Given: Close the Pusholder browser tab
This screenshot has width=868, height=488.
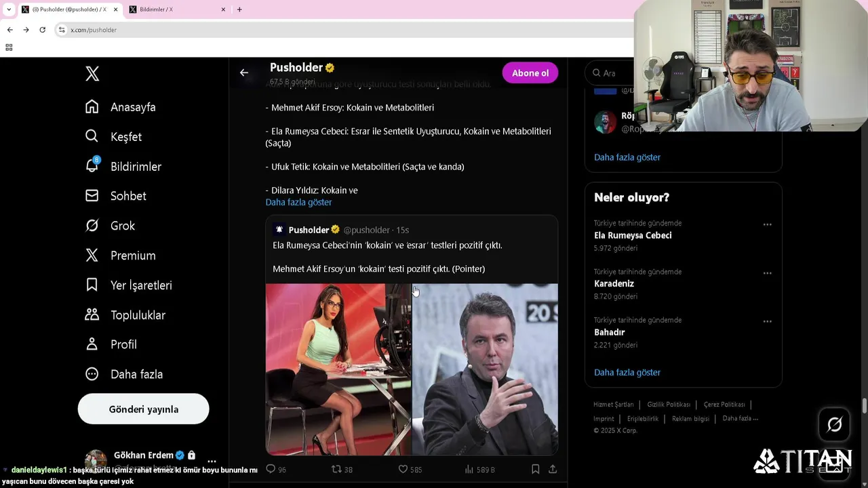Looking at the screenshot, I should (x=116, y=9).
